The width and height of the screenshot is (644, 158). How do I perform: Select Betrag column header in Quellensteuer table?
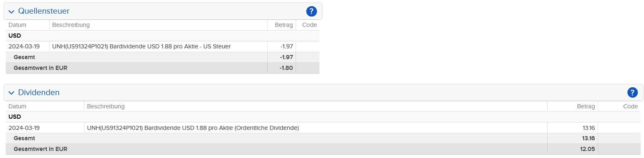click(284, 25)
